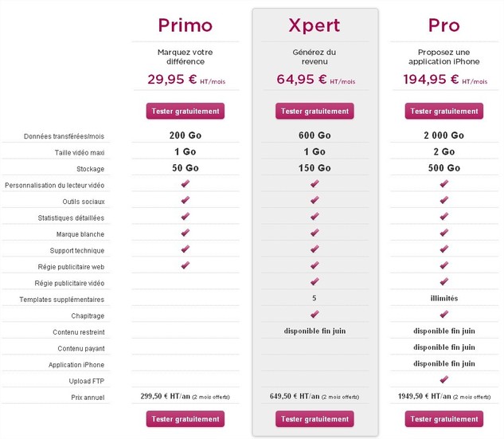Select the Pro plan heading

443,25
